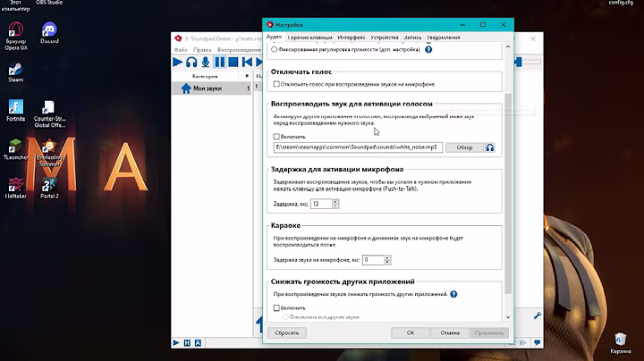Select Counter-Strike Global Offensive desktop icon

(x=49, y=114)
